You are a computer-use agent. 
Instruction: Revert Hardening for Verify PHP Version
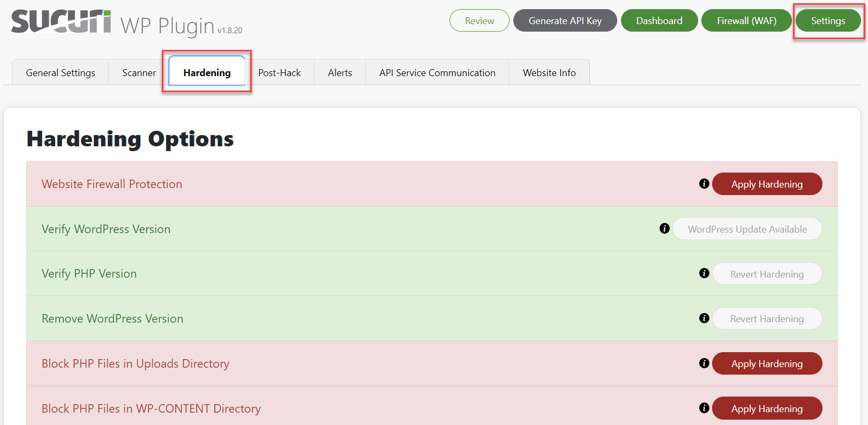pyautogui.click(x=767, y=274)
